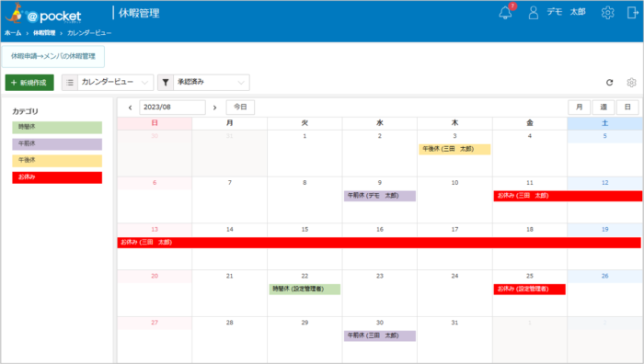644x364 pixels.
Task: Click the カテゴリ heading
Action: (25, 111)
